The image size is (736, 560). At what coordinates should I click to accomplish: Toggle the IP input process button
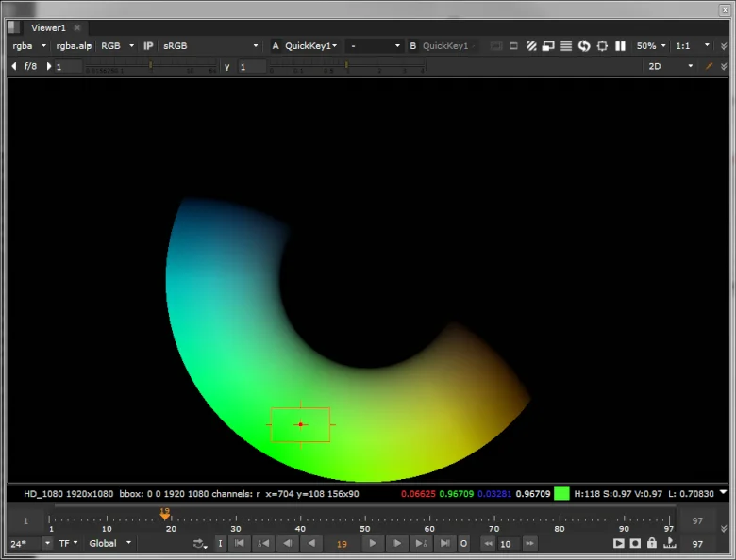(148, 46)
